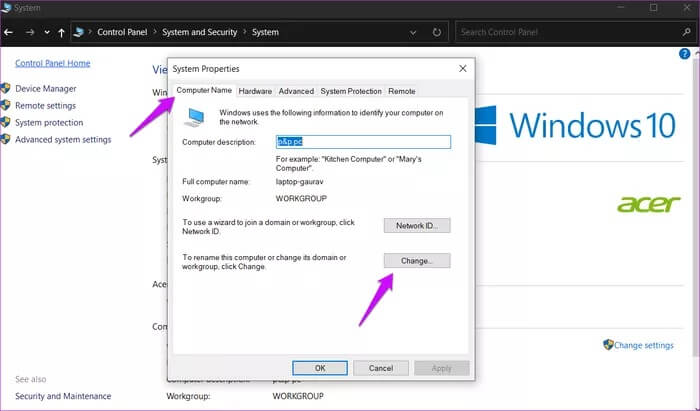Click WORKGROUP value in the background System window
This screenshot has width=700, height=411.
[298, 396]
